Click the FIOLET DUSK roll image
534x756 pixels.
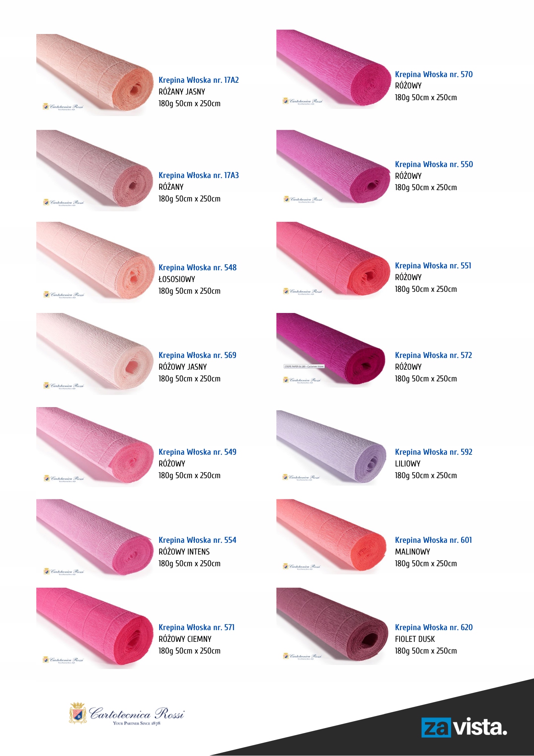333,626
